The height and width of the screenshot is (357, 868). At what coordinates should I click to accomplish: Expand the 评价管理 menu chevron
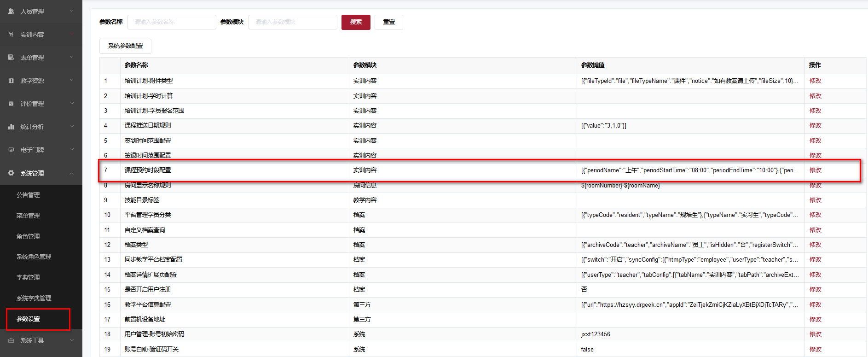72,103
